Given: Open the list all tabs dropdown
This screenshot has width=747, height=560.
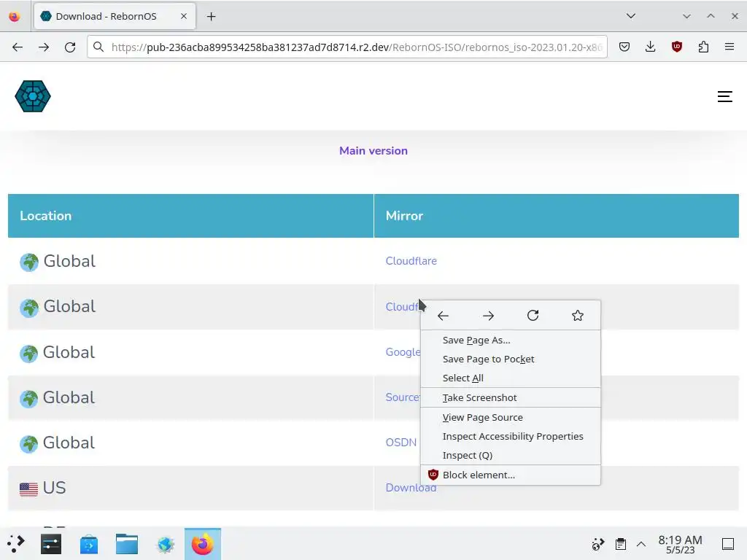Looking at the screenshot, I should 631,16.
